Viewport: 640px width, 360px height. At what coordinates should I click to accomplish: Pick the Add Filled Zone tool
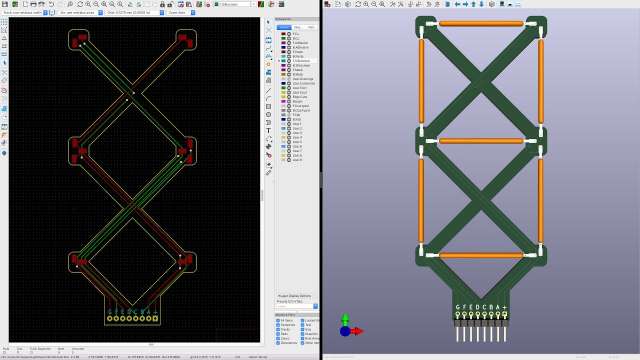(x=268, y=72)
